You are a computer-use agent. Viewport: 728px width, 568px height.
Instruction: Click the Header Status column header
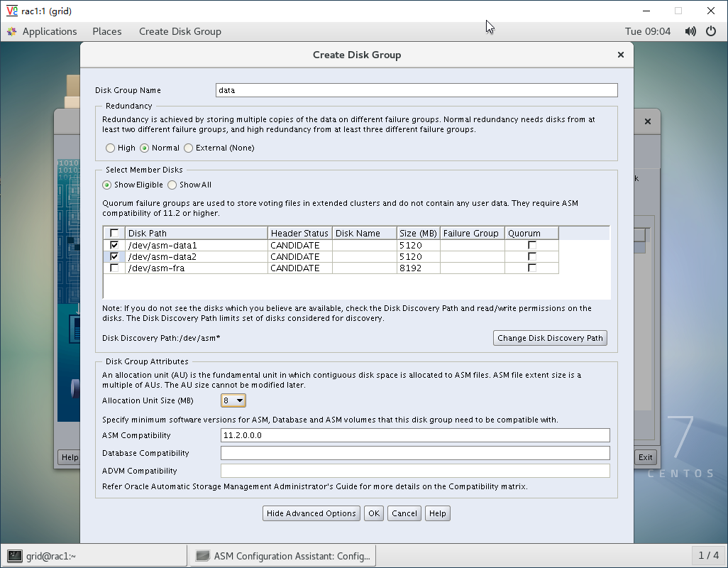[300, 233]
